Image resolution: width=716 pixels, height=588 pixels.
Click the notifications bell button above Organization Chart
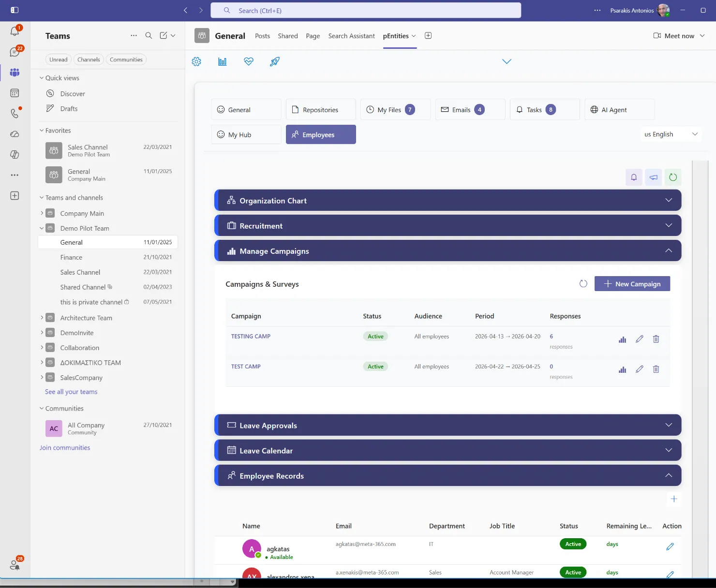pyautogui.click(x=634, y=177)
